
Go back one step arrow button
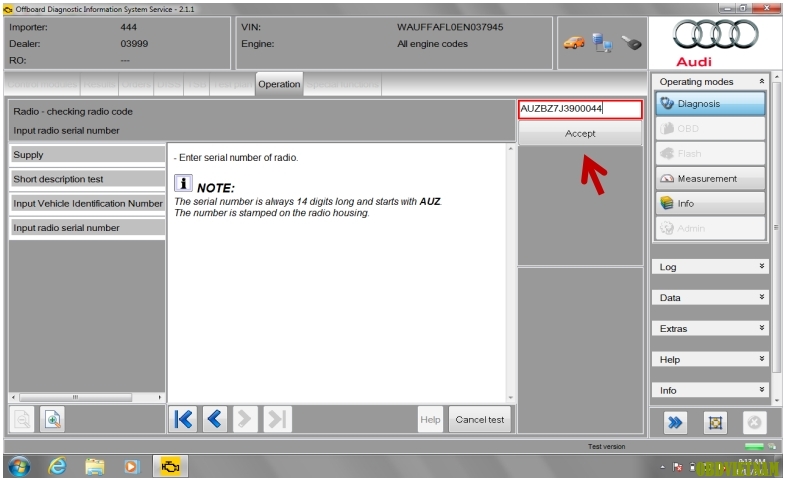[215, 419]
